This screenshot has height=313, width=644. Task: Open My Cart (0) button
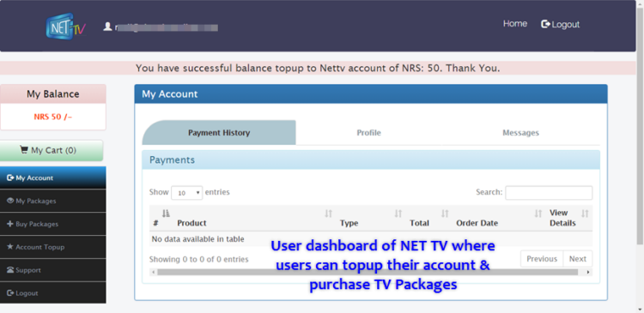(52, 151)
